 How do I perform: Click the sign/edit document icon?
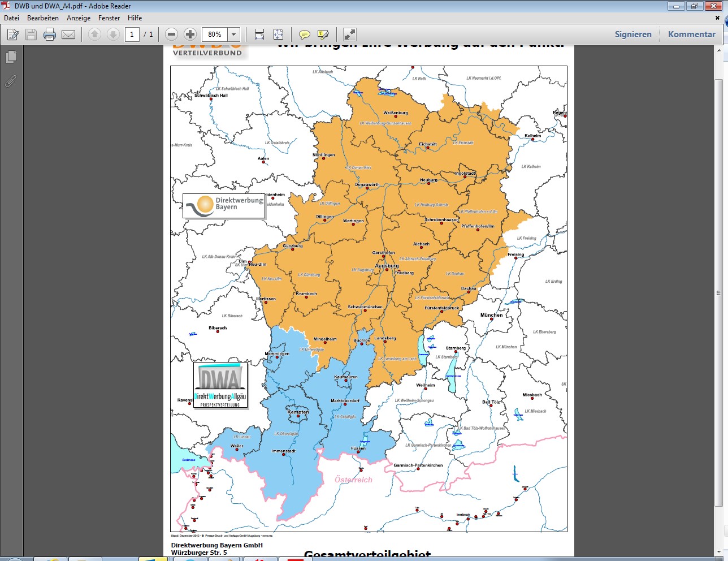[x=12, y=34]
